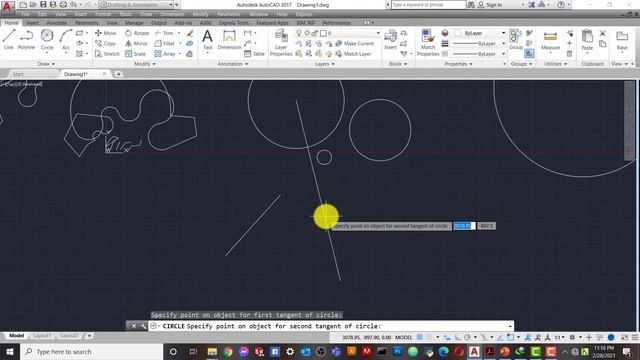Screen dimensions: 640x360
Task: Select the Scale tool
Action: click(x=136, y=53)
